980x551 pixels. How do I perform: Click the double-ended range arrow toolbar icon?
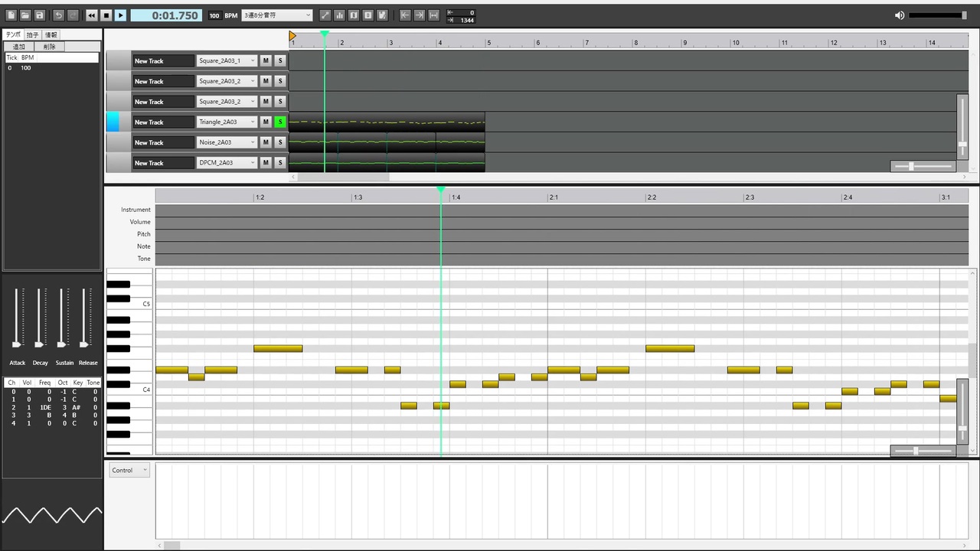[x=434, y=15]
